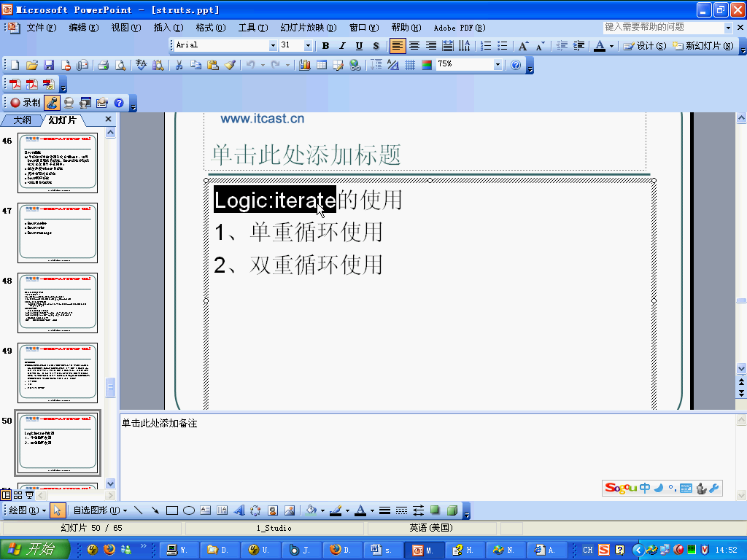This screenshot has height=560, width=747.
Task: Open the AutoShapes menu
Action: pos(100,510)
